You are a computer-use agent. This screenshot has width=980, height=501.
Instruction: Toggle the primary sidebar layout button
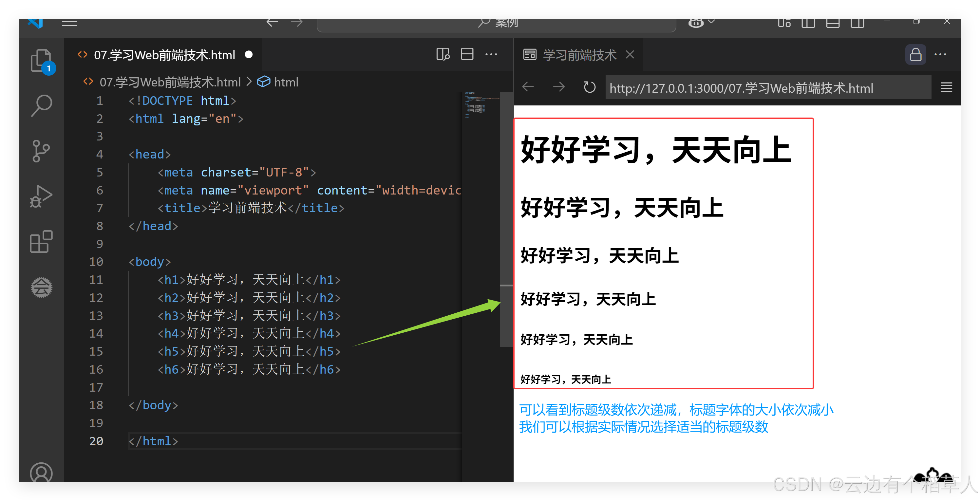click(x=808, y=23)
